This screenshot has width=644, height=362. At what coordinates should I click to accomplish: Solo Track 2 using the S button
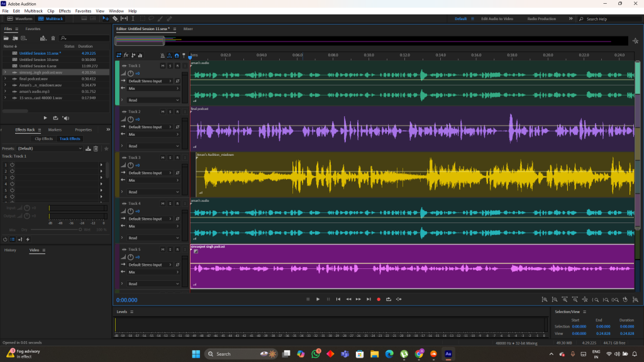click(170, 112)
